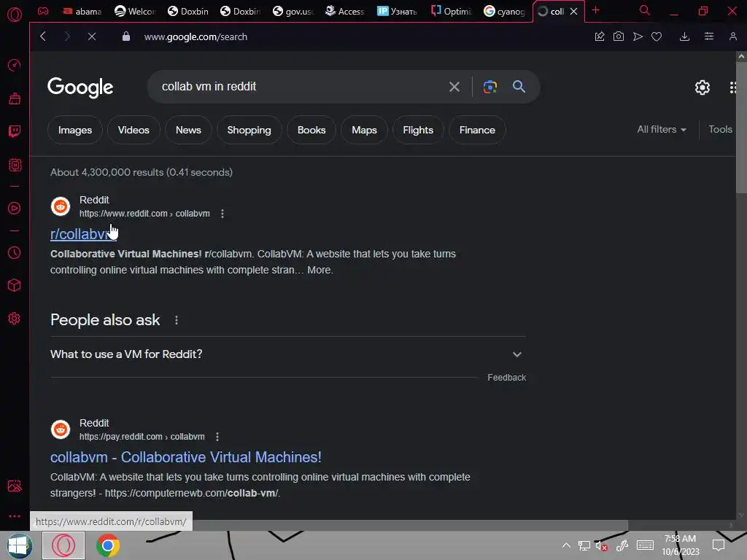Switch to the Access tab

click(345, 12)
